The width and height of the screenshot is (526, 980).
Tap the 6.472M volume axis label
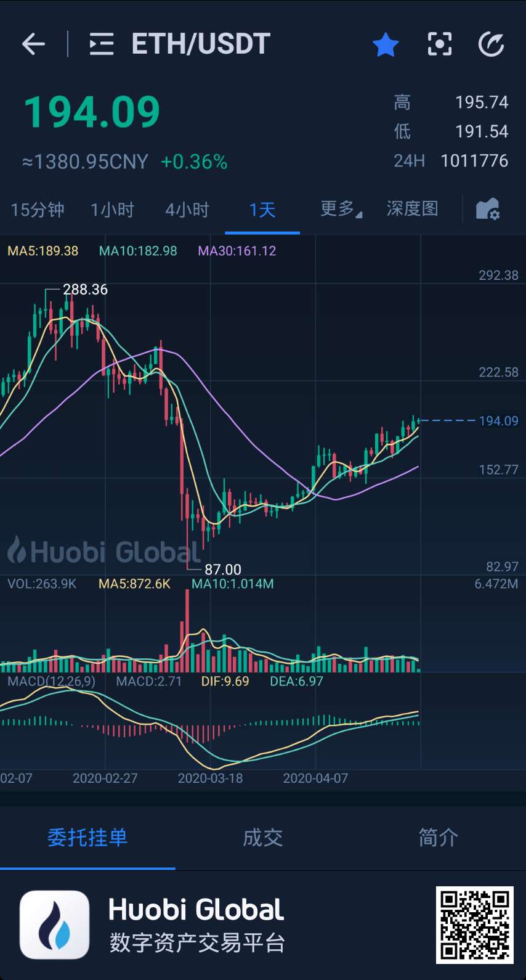point(496,584)
